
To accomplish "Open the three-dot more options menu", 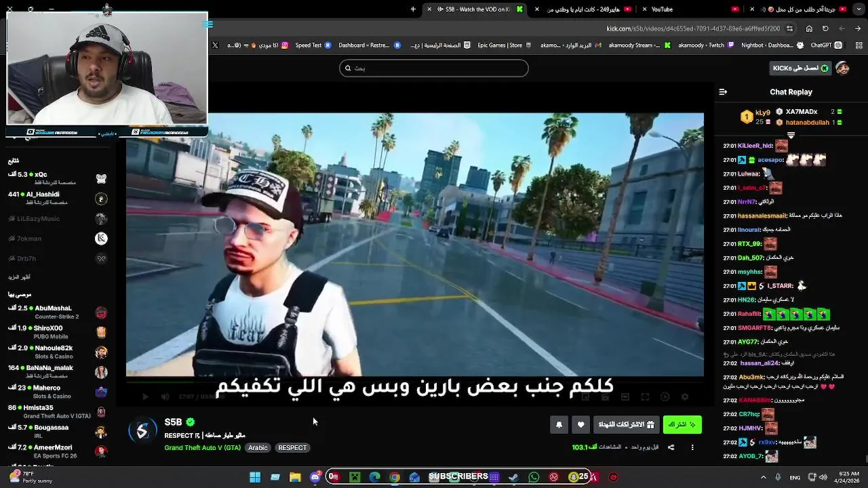I will [692, 447].
